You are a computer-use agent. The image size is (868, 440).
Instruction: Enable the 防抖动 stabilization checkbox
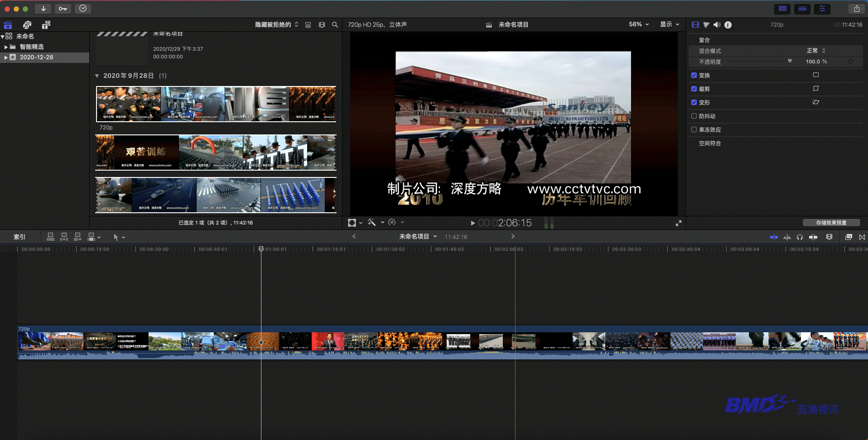694,116
